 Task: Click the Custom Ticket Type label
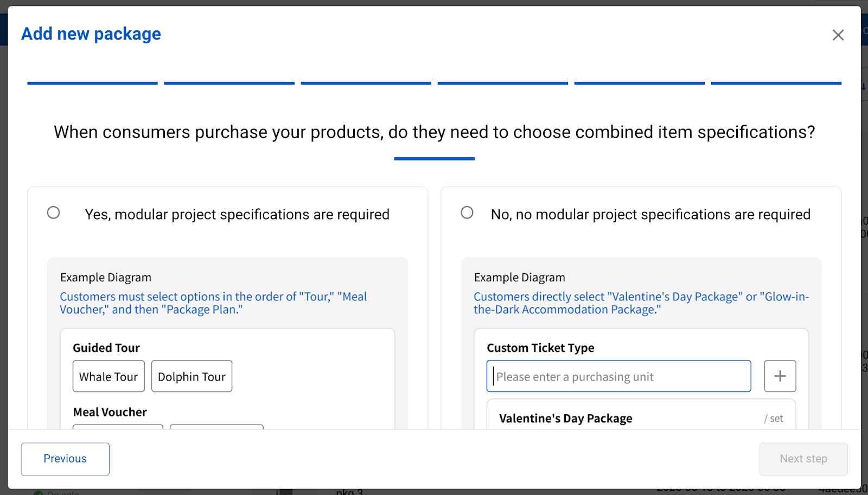tap(540, 348)
